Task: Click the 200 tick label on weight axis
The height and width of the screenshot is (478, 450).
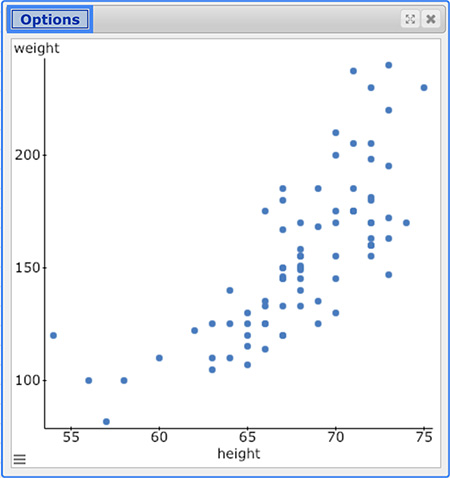Action: point(27,155)
